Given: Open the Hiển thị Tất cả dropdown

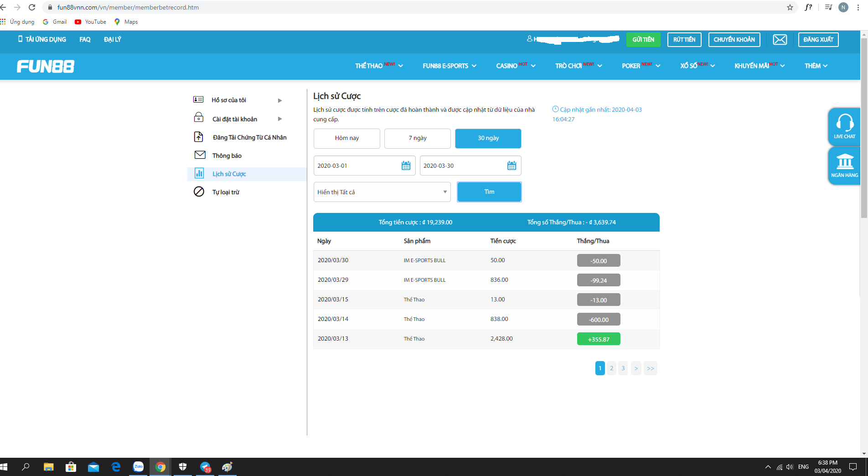Looking at the screenshot, I should (x=382, y=192).
